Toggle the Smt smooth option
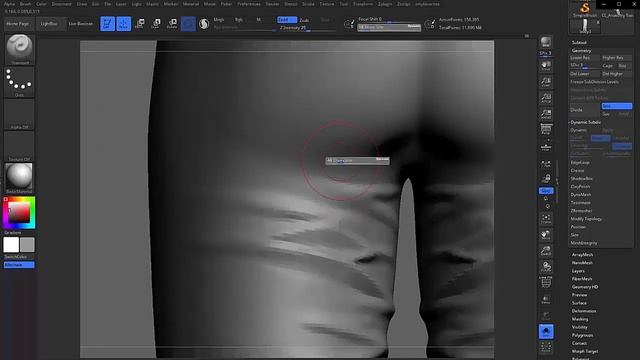 617,106
